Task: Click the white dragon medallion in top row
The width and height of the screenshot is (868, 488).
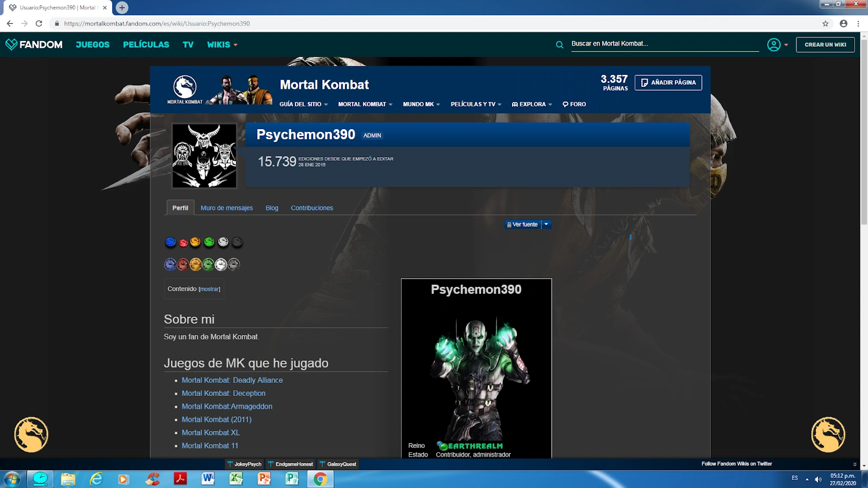Action: tap(223, 242)
